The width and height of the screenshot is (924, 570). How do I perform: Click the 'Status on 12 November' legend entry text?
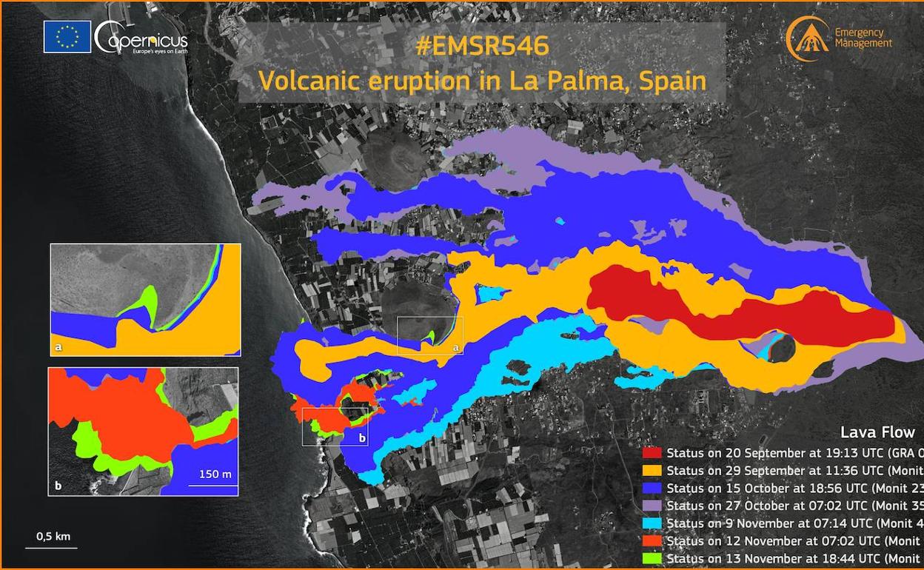794,541
